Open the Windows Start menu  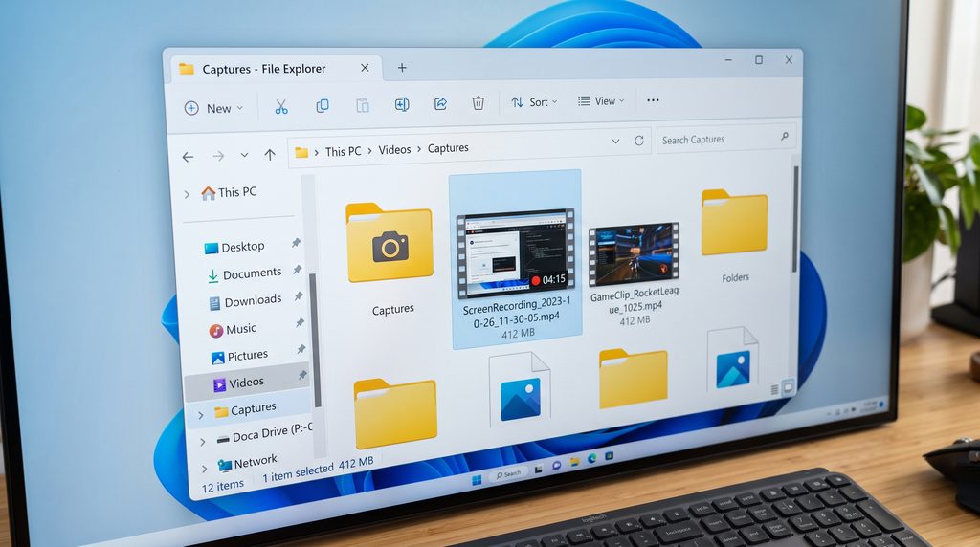pyautogui.click(x=477, y=479)
